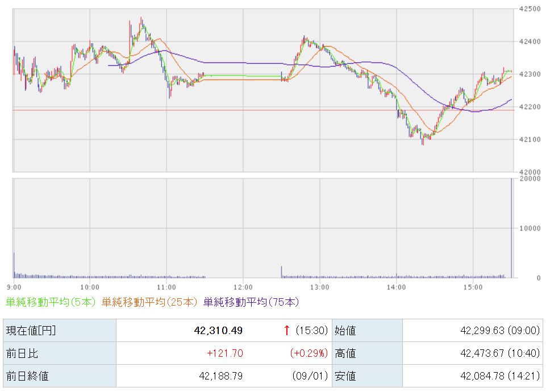Click the 前日終値 value 42,188.79
This screenshot has width=546, height=392.
pyautogui.click(x=221, y=376)
